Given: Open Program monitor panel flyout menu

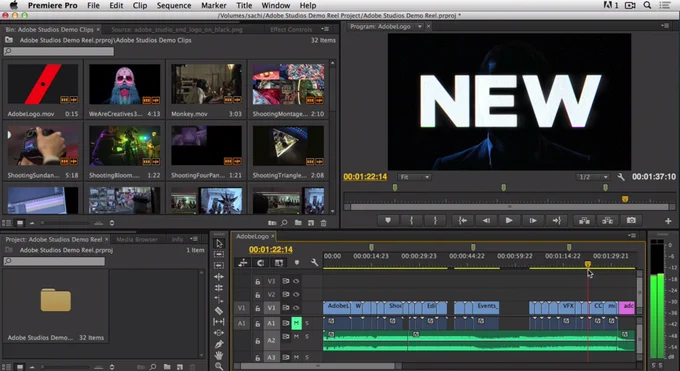Looking at the screenshot, I should tap(665, 26).
